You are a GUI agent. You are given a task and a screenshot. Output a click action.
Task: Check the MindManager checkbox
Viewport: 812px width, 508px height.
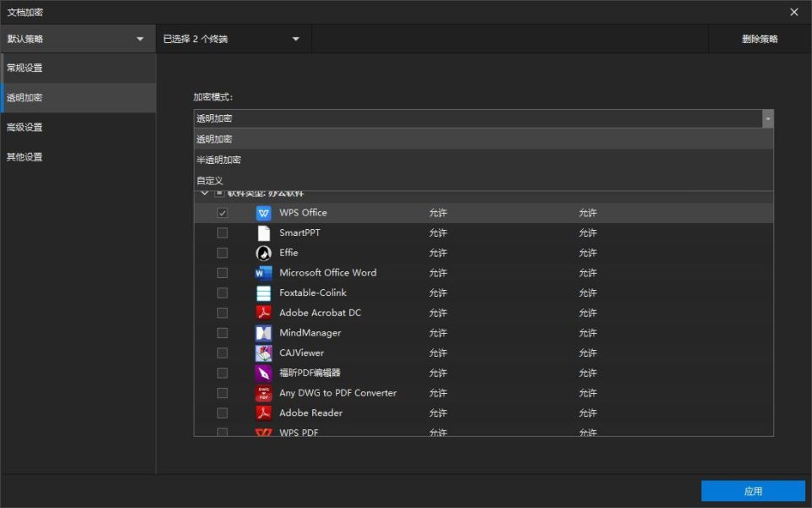click(x=222, y=333)
